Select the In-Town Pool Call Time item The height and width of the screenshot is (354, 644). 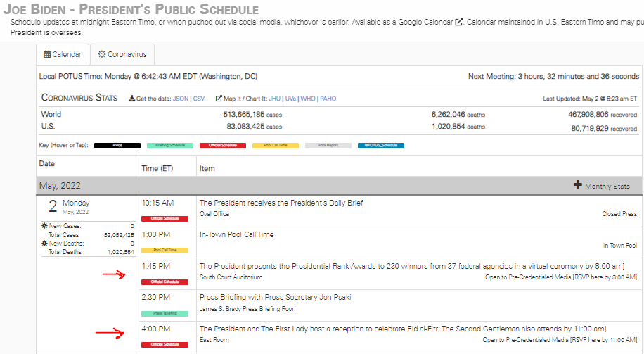tap(236, 234)
